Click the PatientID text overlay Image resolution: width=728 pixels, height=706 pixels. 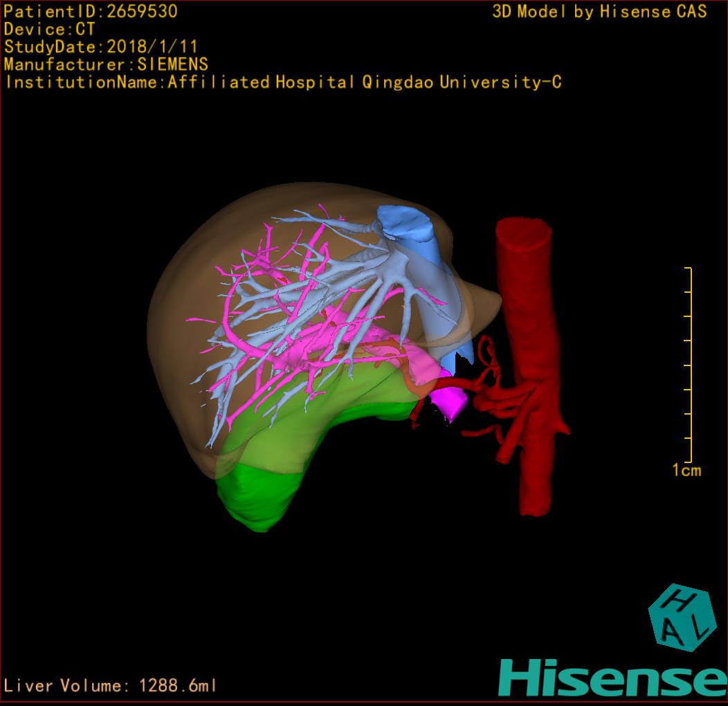pos(91,11)
